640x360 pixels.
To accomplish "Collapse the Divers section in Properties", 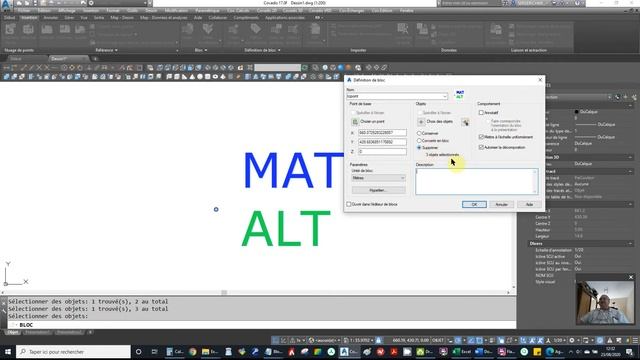I will [x=631, y=244].
